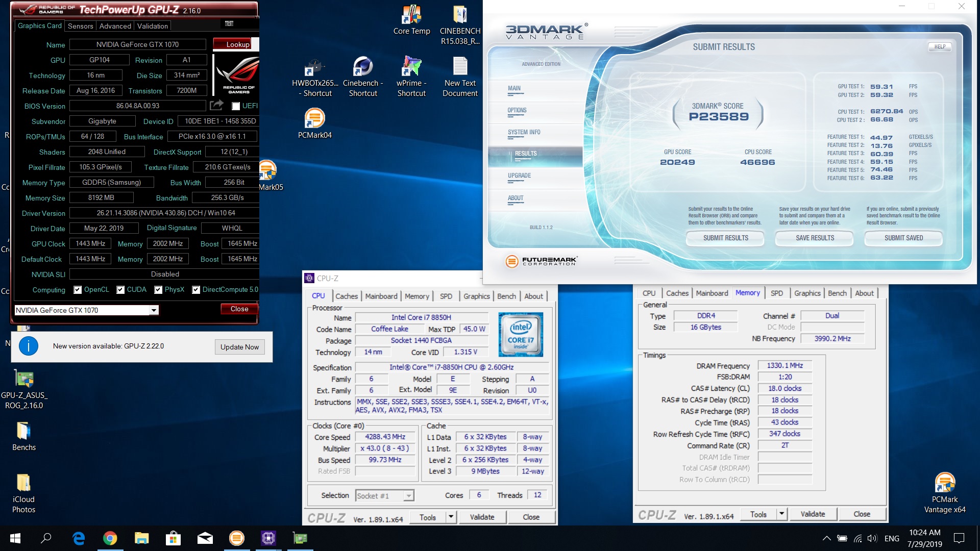Click the volume speaker tray icon
This screenshot has height=551, width=980.
point(872,538)
